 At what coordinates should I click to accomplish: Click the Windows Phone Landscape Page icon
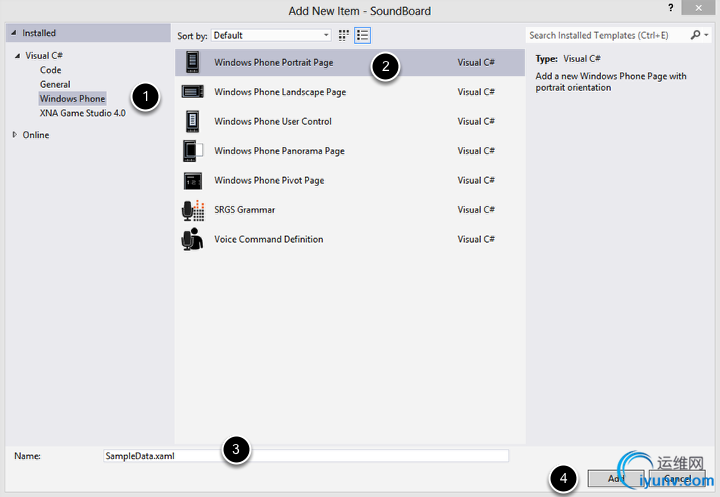pyautogui.click(x=192, y=92)
